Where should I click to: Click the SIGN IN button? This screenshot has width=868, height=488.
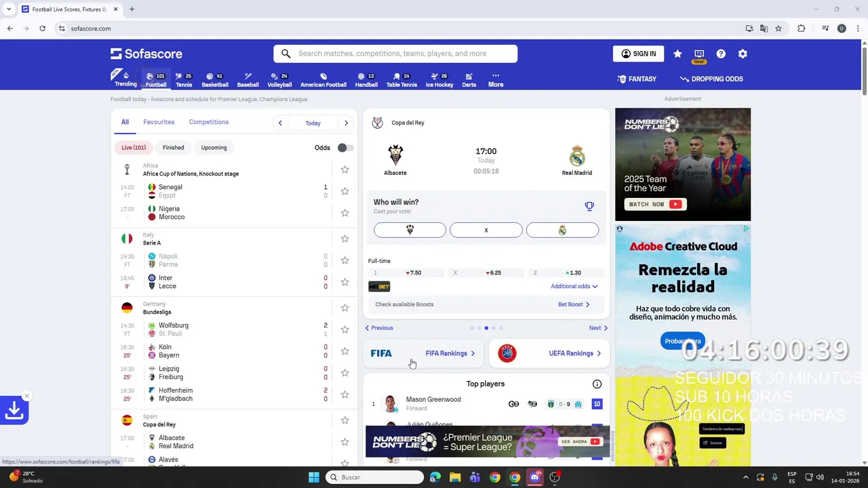point(638,54)
